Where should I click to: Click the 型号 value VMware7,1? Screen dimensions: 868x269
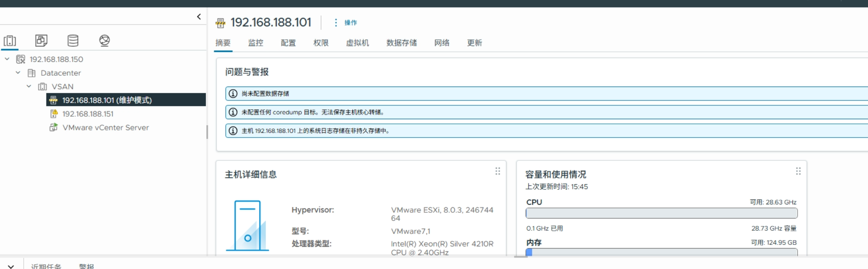tap(411, 231)
